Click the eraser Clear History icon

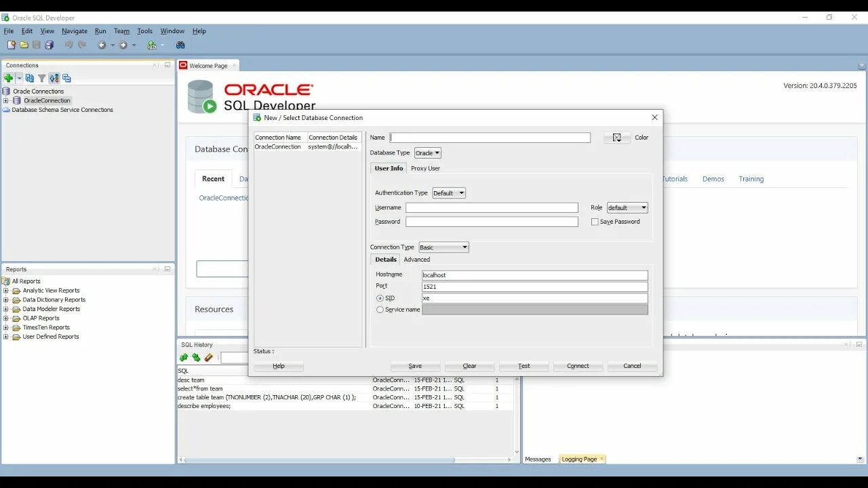pyautogui.click(x=209, y=357)
